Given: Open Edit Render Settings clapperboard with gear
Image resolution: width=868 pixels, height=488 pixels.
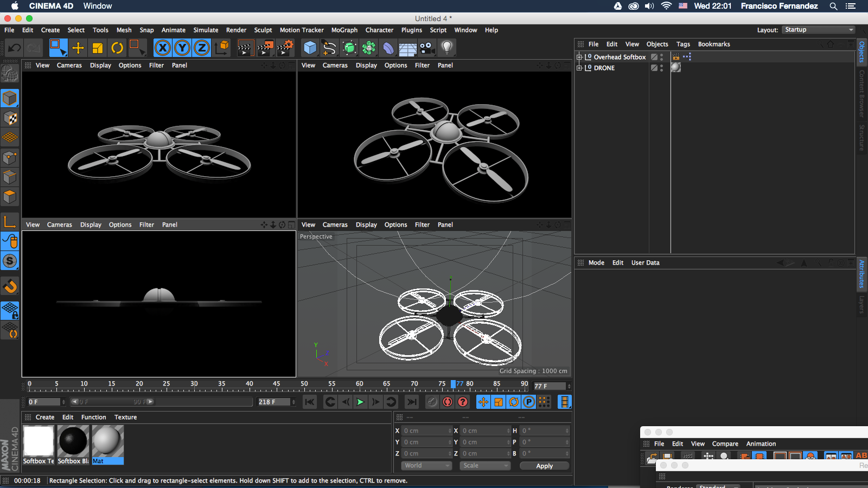Looking at the screenshot, I should pyautogui.click(x=285, y=48).
